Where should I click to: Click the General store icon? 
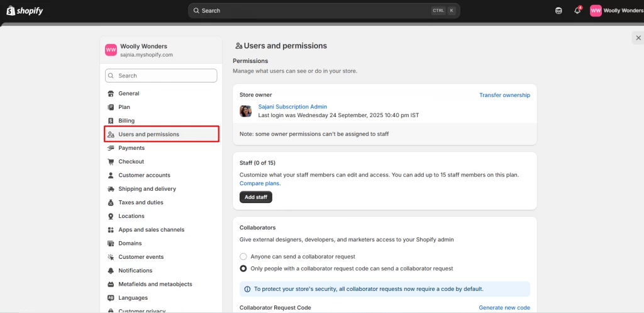pos(111,93)
